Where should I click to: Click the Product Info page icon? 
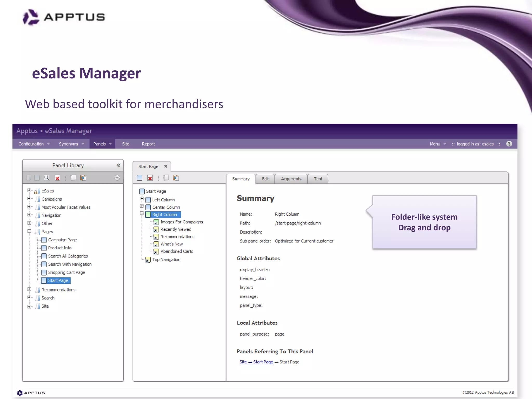coord(44,248)
